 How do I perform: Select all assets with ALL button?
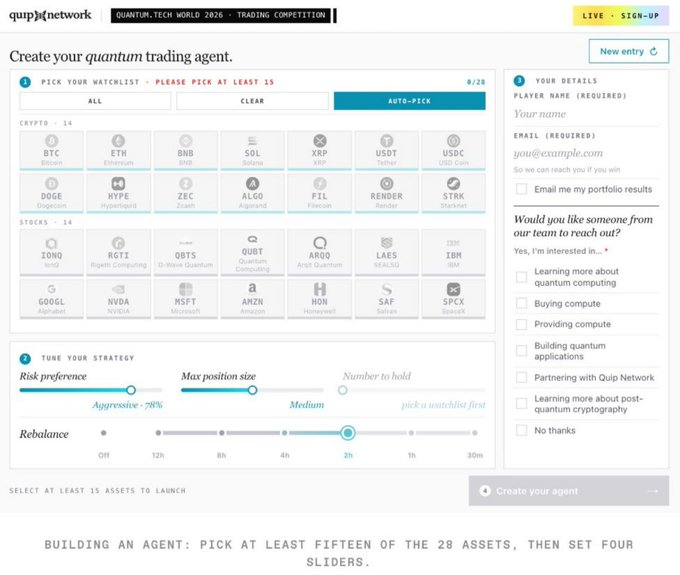click(95, 101)
